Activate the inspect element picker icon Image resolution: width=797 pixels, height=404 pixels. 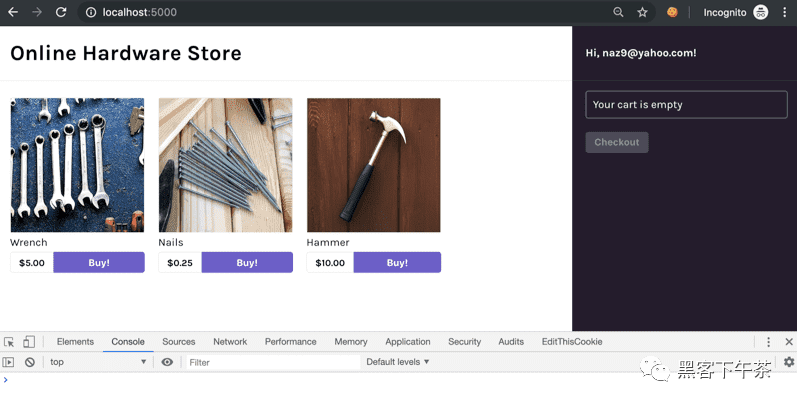pyautogui.click(x=9, y=341)
